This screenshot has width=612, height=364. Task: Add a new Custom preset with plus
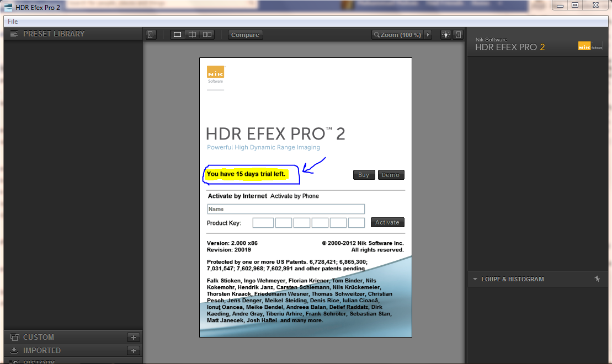[134, 338]
